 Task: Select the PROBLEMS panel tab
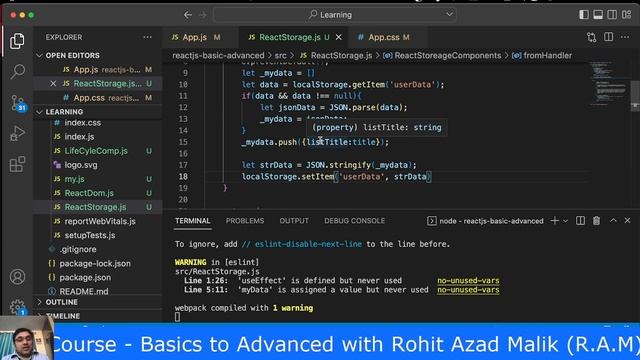click(x=245, y=221)
